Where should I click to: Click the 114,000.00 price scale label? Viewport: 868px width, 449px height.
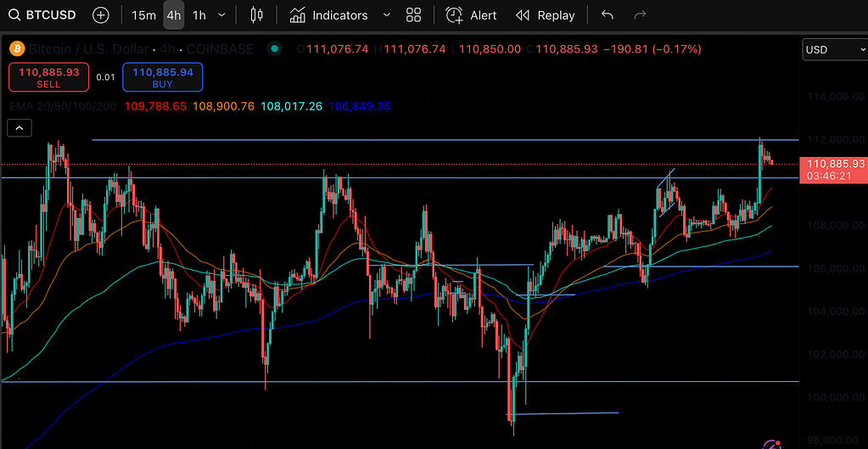click(x=836, y=96)
